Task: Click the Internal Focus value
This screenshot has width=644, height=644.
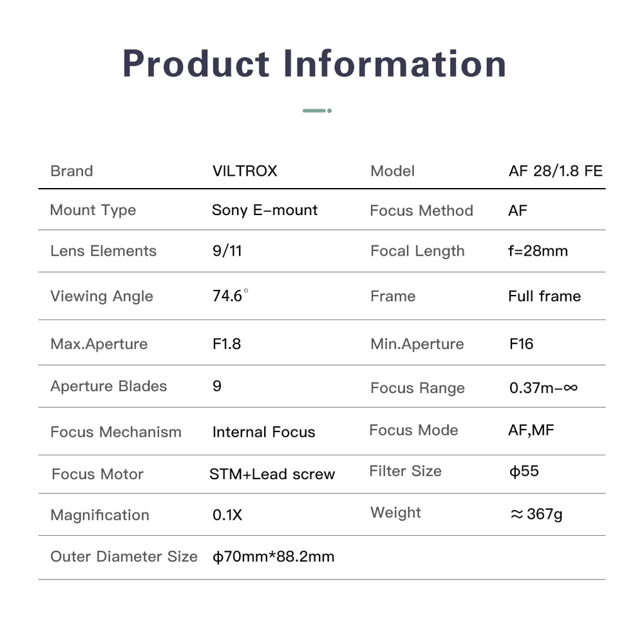Action: (263, 432)
